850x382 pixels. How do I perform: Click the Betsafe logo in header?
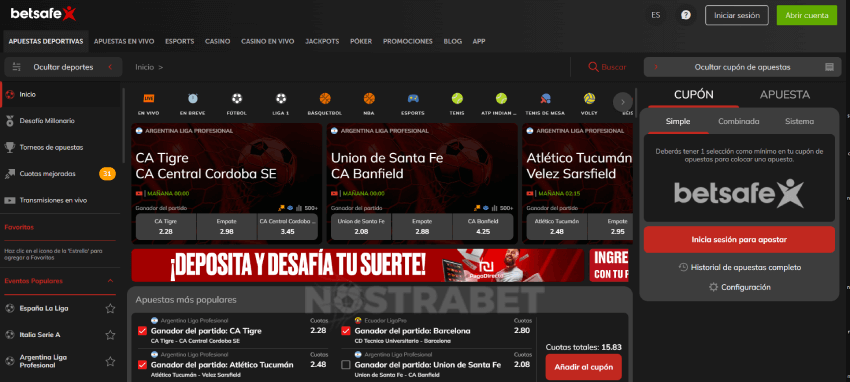(x=43, y=14)
